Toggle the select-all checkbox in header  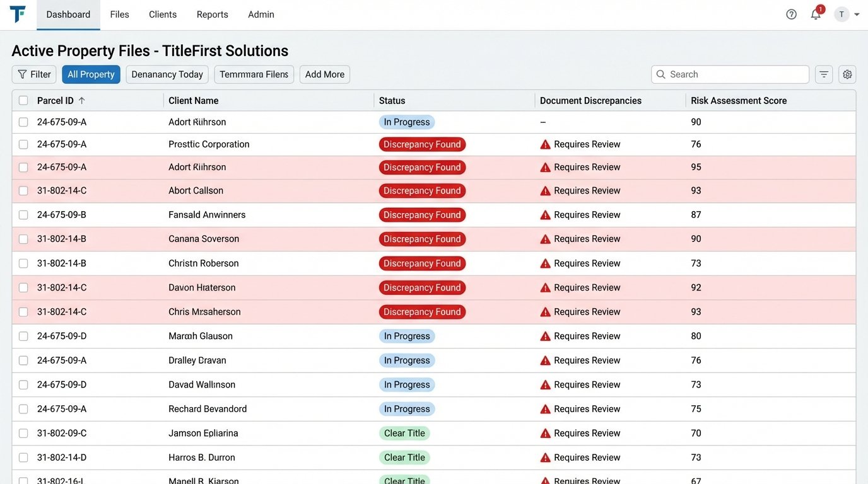(x=23, y=101)
